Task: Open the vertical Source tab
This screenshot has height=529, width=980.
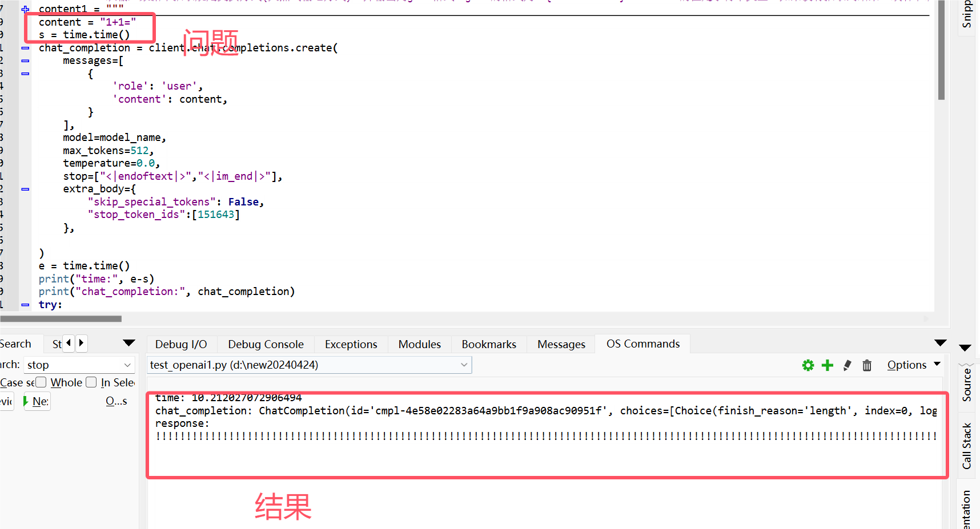Action: (967, 385)
